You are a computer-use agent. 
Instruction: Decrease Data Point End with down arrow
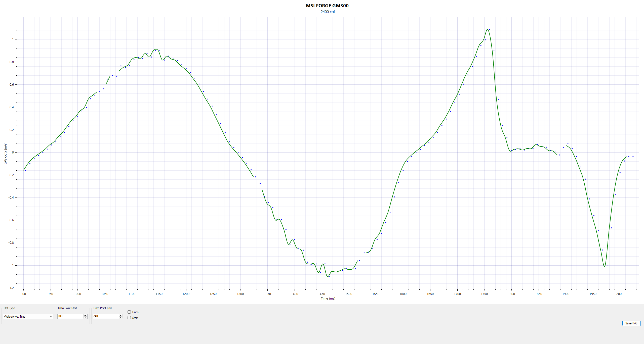coord(121,317)
